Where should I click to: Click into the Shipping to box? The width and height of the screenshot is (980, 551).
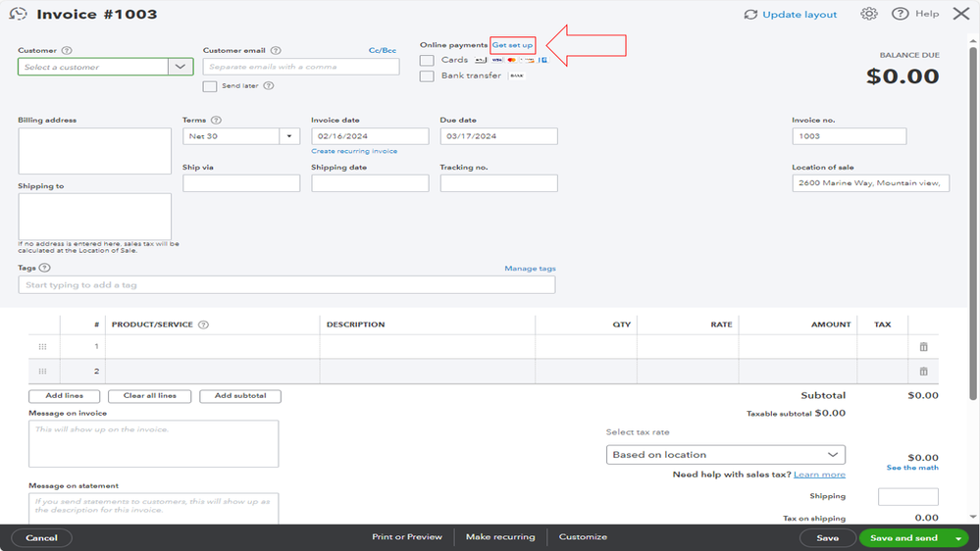click(x=95, y=216)
